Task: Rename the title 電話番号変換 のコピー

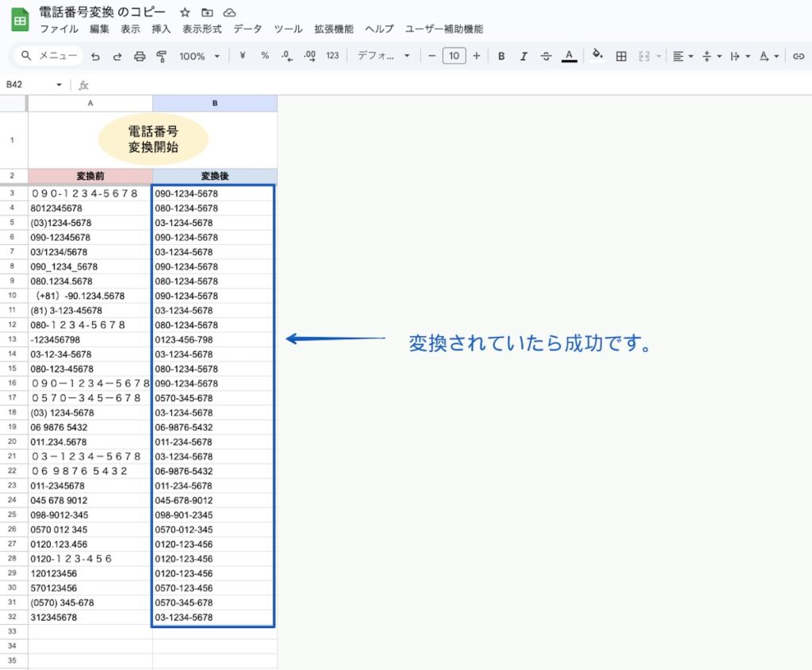Action: point(102,13)
